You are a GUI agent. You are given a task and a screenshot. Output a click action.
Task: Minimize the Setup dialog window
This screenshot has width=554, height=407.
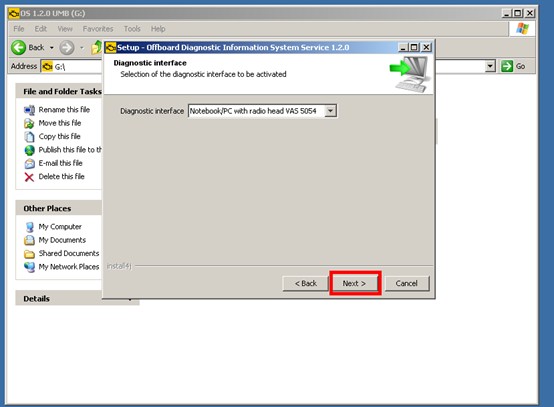[x=403, y=47]
